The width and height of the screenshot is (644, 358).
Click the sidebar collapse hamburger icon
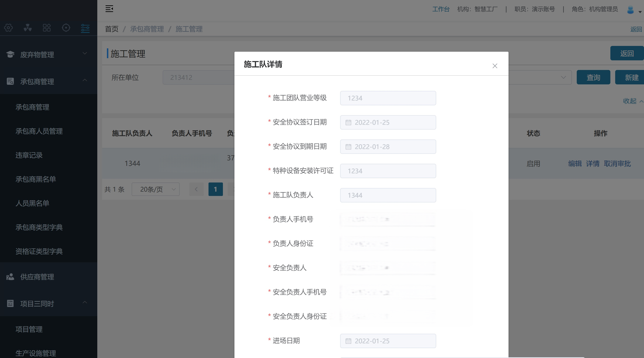coord(109,9)
